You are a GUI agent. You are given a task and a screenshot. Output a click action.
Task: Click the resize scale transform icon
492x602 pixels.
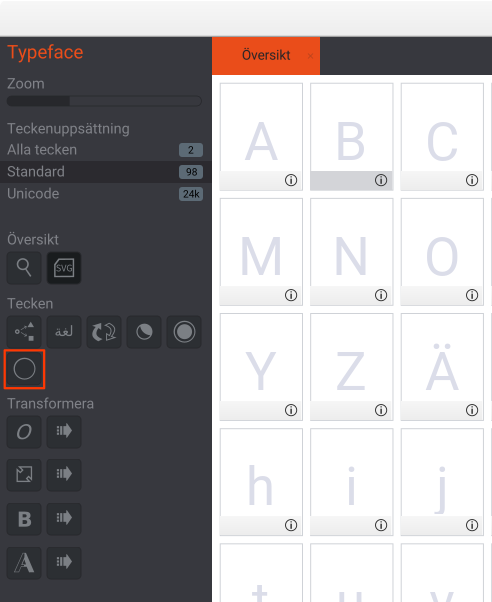coord(24,475)
